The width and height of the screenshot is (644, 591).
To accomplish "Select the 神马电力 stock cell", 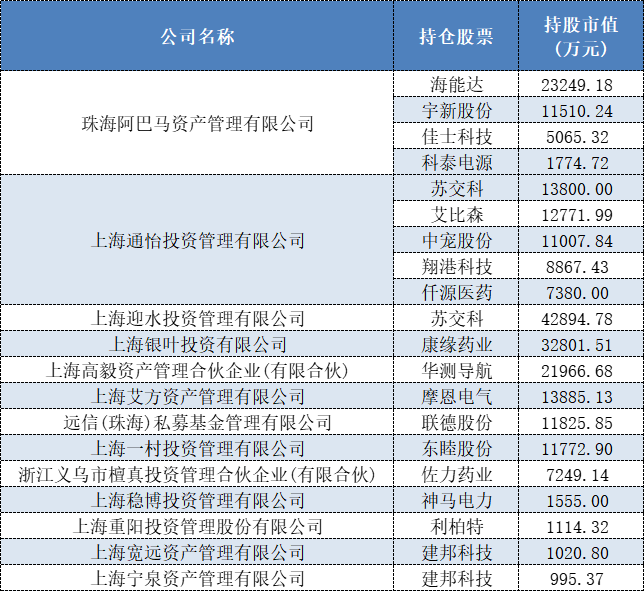I will [x=456, y=500].
